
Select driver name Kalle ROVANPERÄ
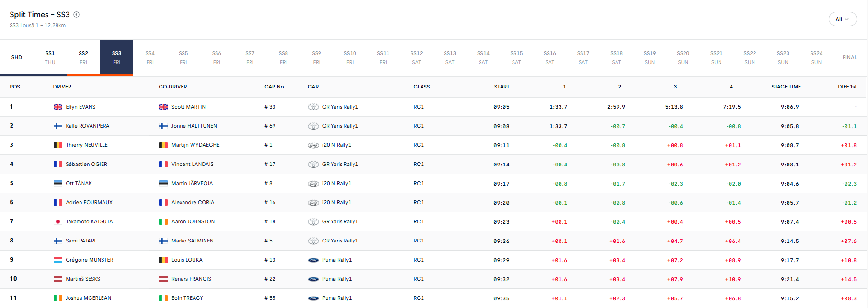[x=88, y=126]
